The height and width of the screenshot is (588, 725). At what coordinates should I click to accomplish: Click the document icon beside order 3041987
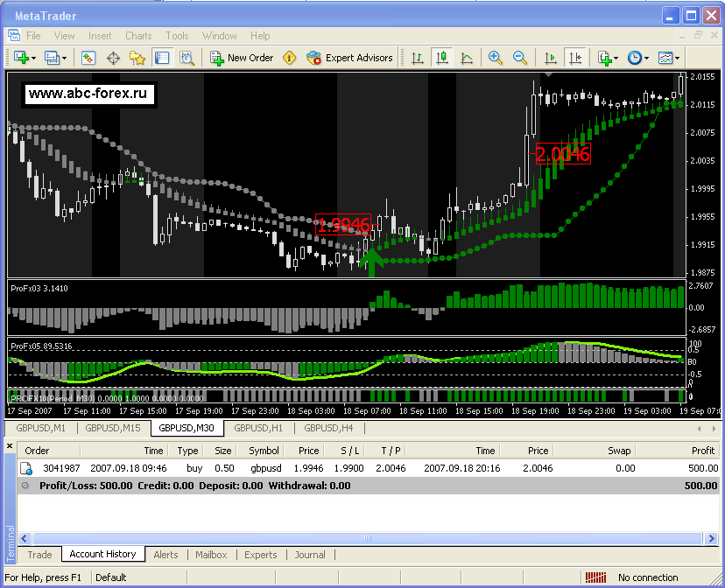(26, 468)
